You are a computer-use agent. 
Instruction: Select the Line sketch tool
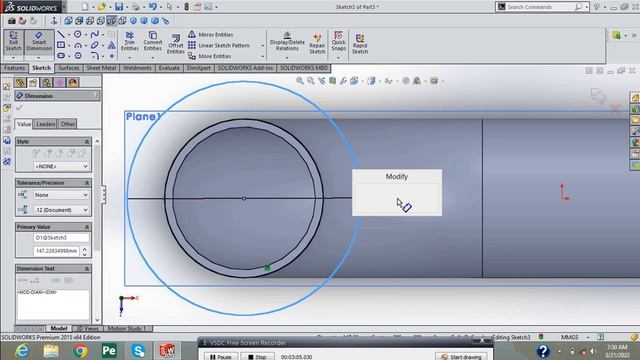(61, 34)
